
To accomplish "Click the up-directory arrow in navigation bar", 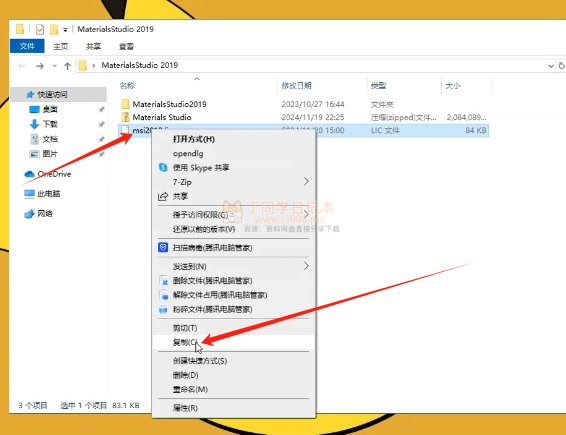I will [68, 66].
